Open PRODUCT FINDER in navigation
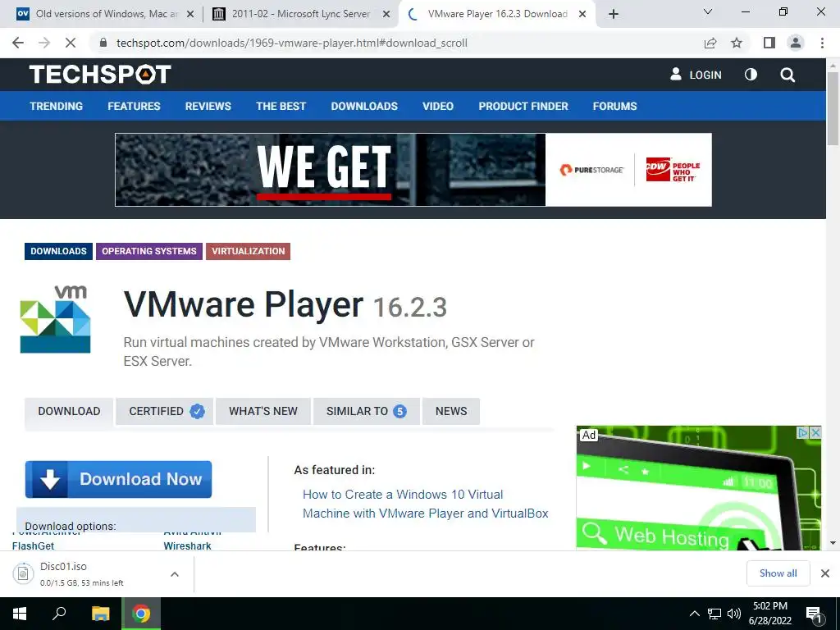Viewport: 840px width, 630px height. click(523, 106)
